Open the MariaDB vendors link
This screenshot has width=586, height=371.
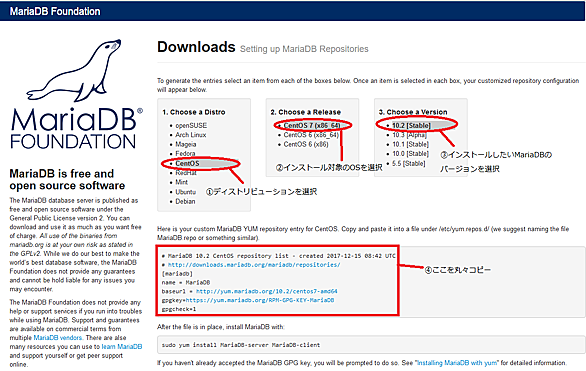58,338
